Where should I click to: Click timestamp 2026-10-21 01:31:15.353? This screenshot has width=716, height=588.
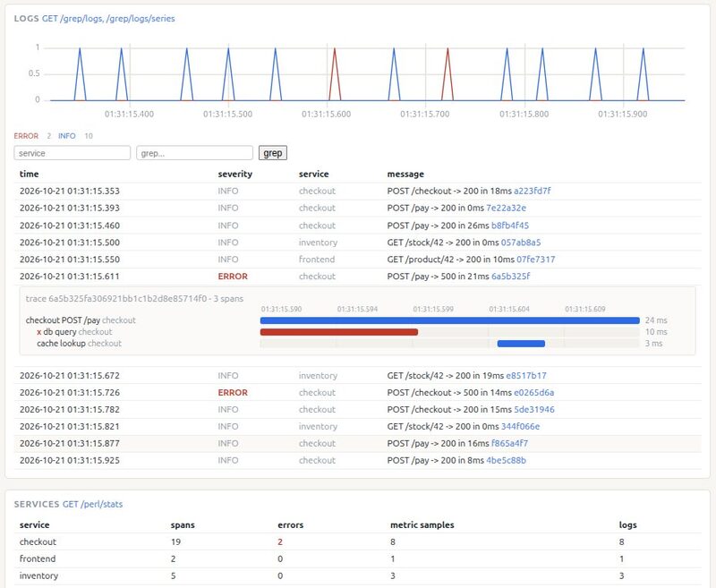tap(70, 191)
